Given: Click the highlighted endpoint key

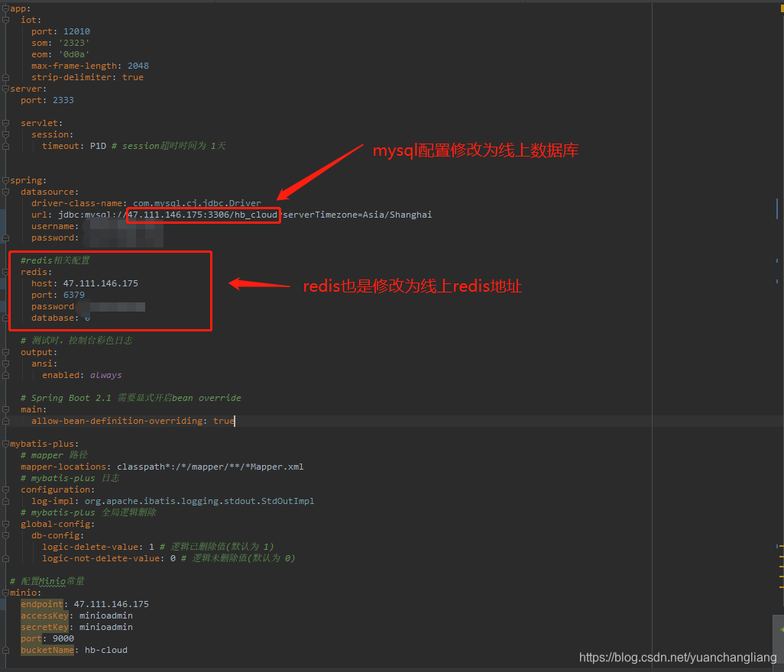Looking at the screenshot, I should (42, 604).
